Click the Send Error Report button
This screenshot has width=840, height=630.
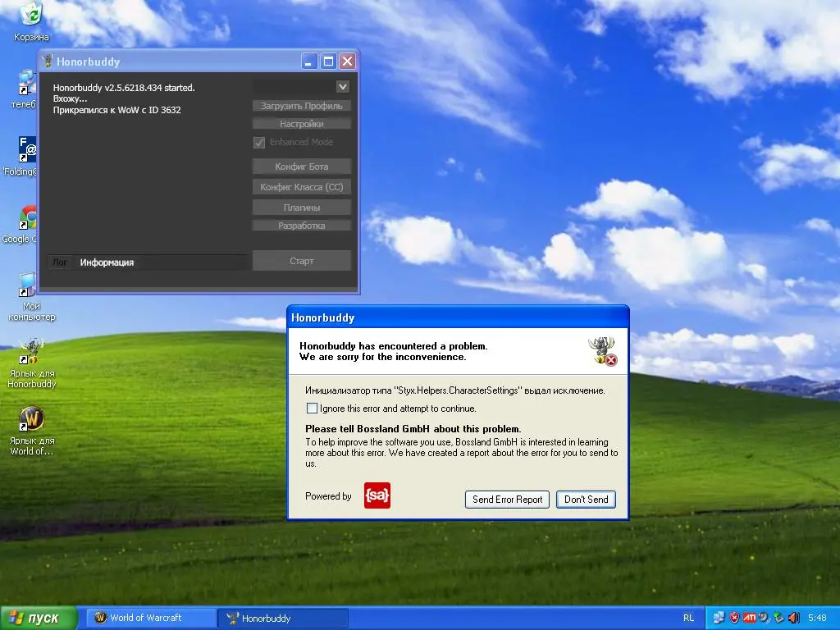pyautogui.click(x=507, y=499)
